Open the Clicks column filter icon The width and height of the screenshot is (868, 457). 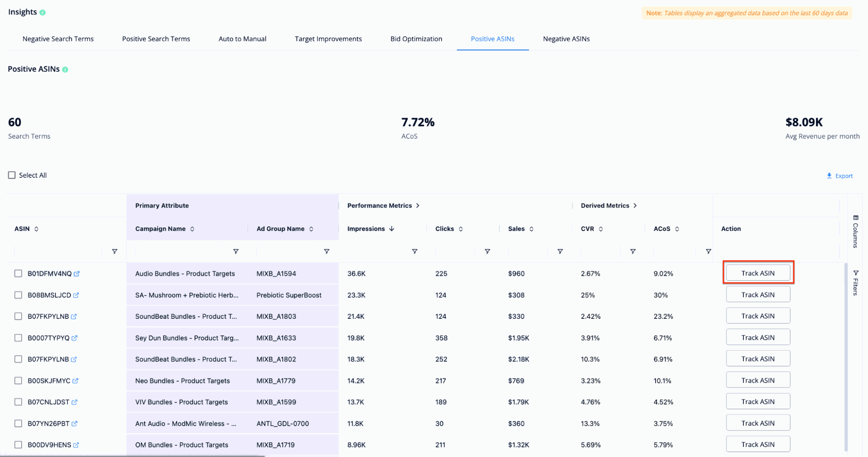click(488, 252)
